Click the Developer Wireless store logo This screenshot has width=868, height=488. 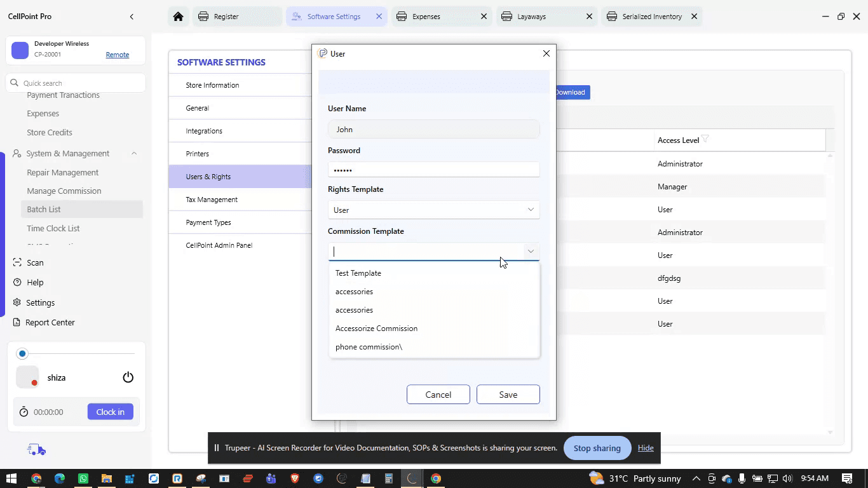pos(20,50)
